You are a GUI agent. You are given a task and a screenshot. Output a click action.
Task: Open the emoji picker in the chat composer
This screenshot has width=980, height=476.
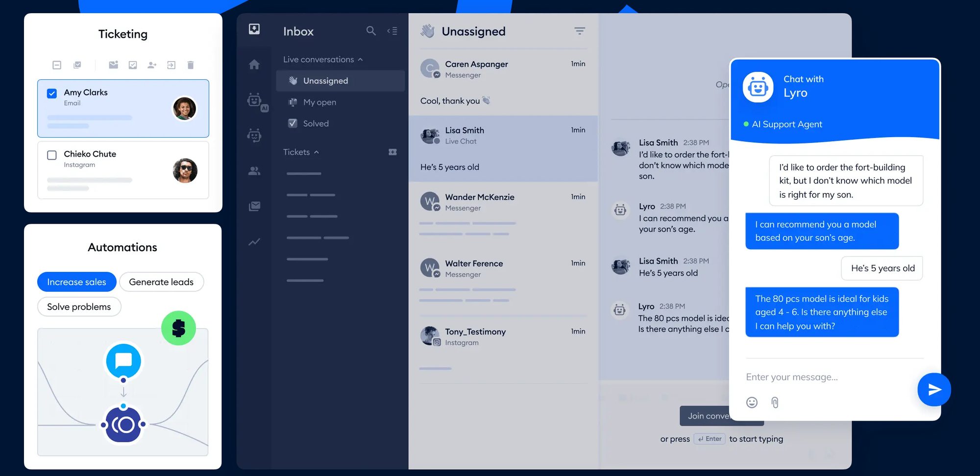pos(752,403)
